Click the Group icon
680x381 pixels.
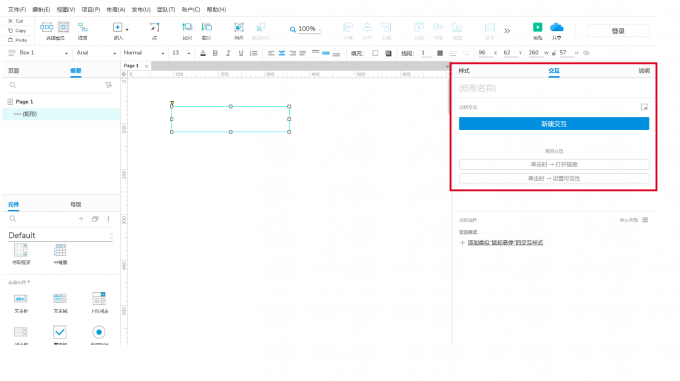coord(239,27)
